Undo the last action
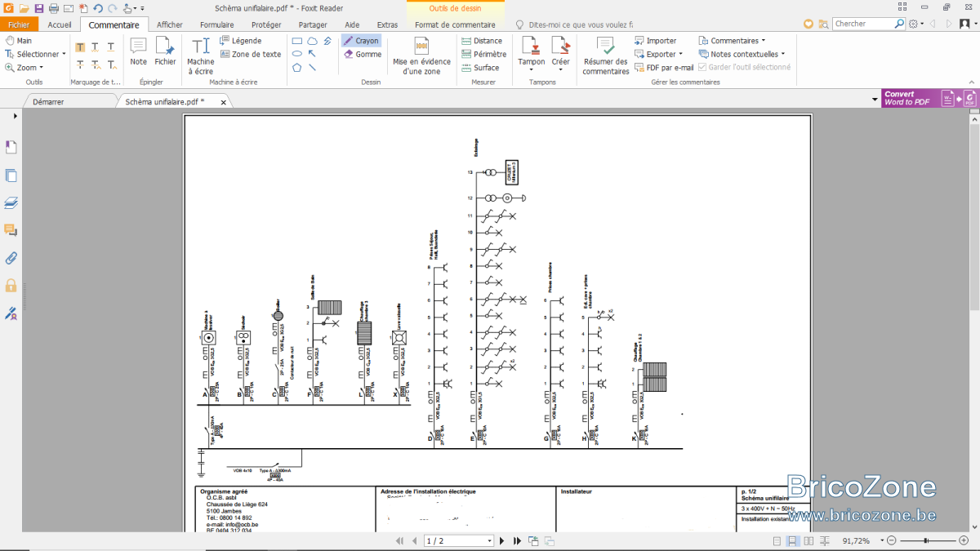 98,8
